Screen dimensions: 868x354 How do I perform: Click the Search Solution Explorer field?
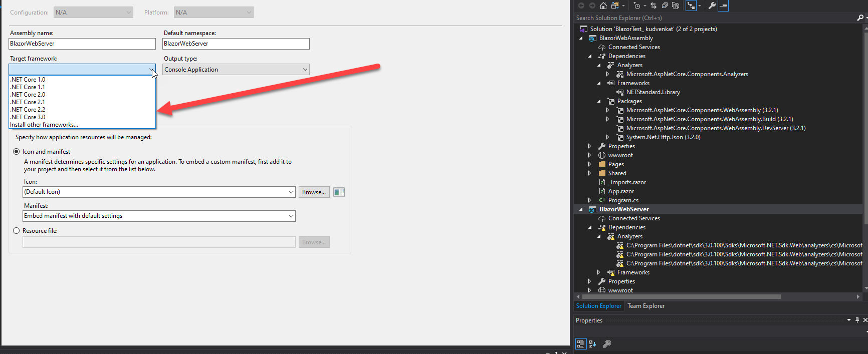715,18
